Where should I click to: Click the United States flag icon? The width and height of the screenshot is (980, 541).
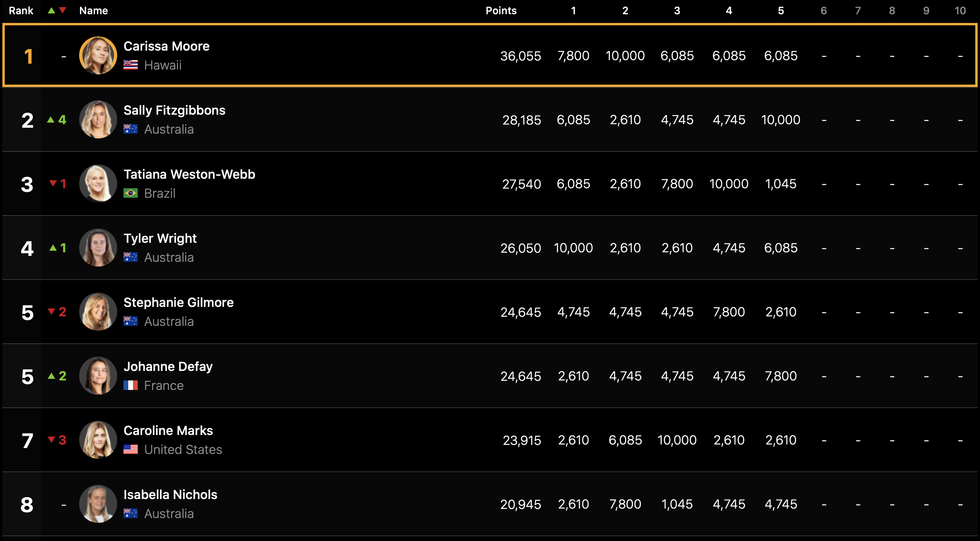(x=130, y=450)
